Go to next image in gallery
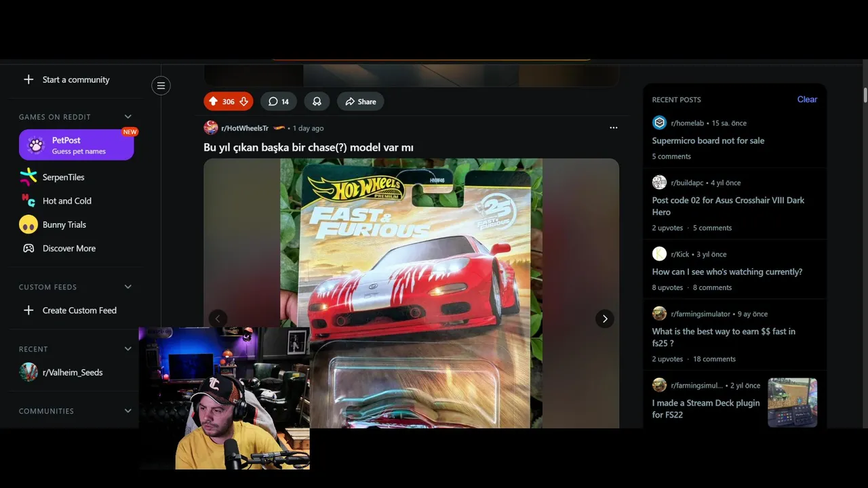The width and height of the screenshot is (868, 488). point(605,319)
